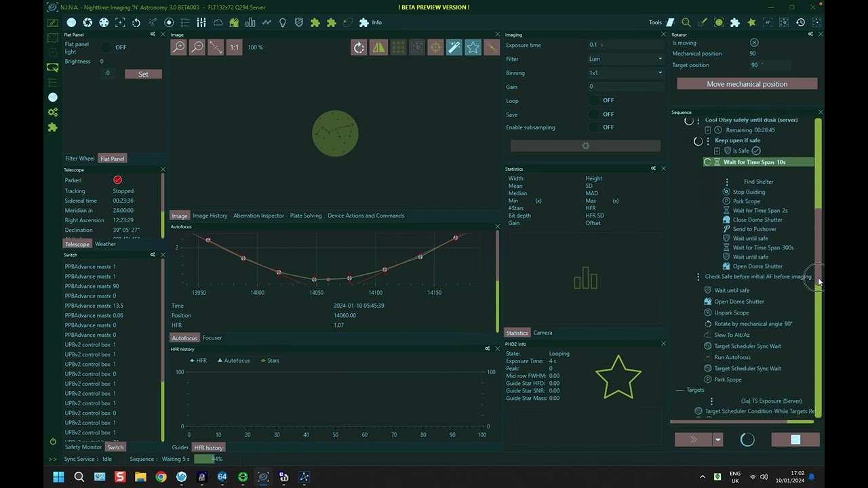Toggle star detection in Image toolbar
868x488 pixels.
tap(473, 47)
